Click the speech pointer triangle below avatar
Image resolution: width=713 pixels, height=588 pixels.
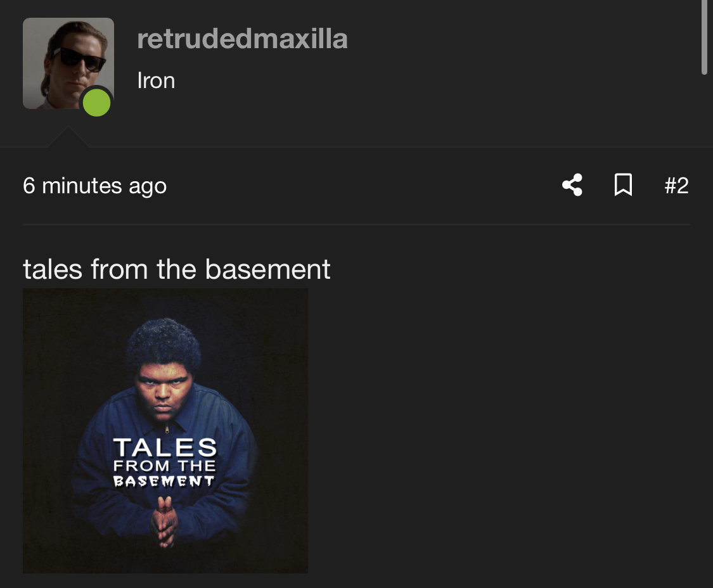tap(68, 137)
